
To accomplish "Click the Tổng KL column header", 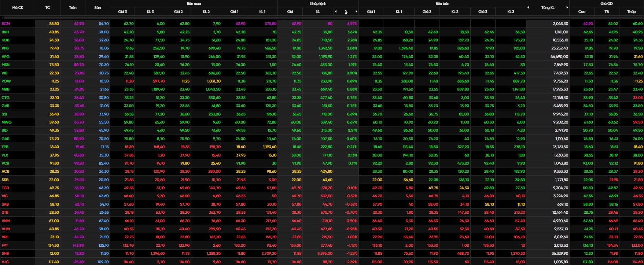I will [x=548, y=7].
